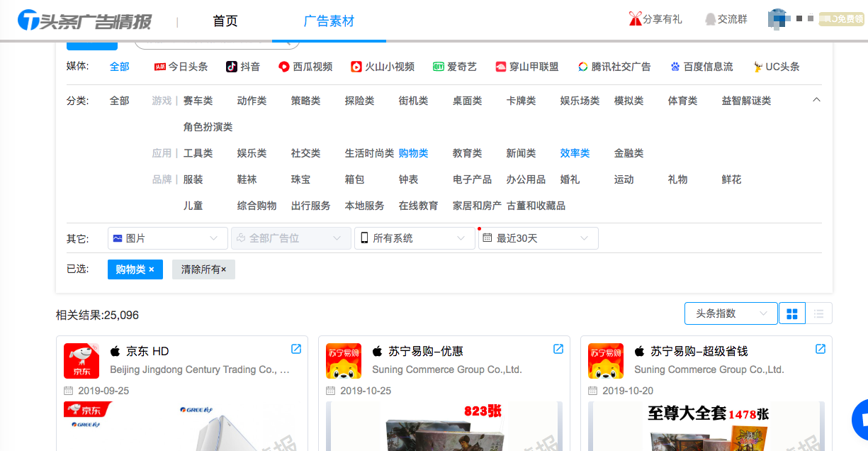Open the 所有系统 dropdown
The height and width of the screenshot is (451, 868).
click(415, 238)
